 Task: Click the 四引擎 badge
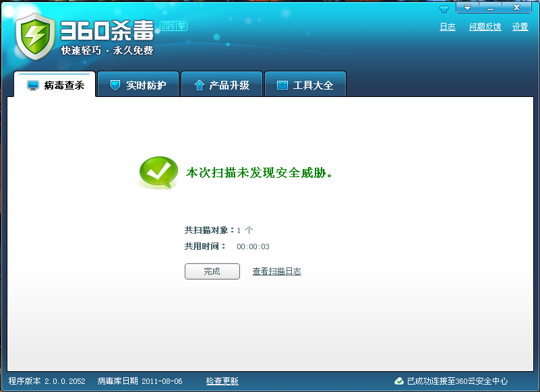click(173, 26)
